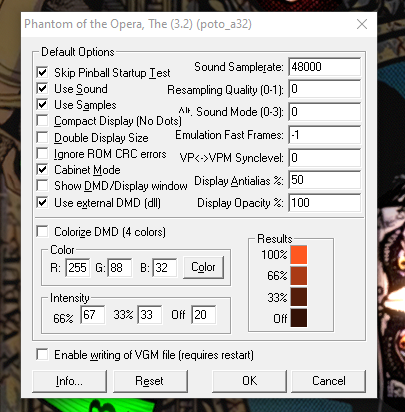Click the G color value field
405x412 pixels.
coord(120,268)
